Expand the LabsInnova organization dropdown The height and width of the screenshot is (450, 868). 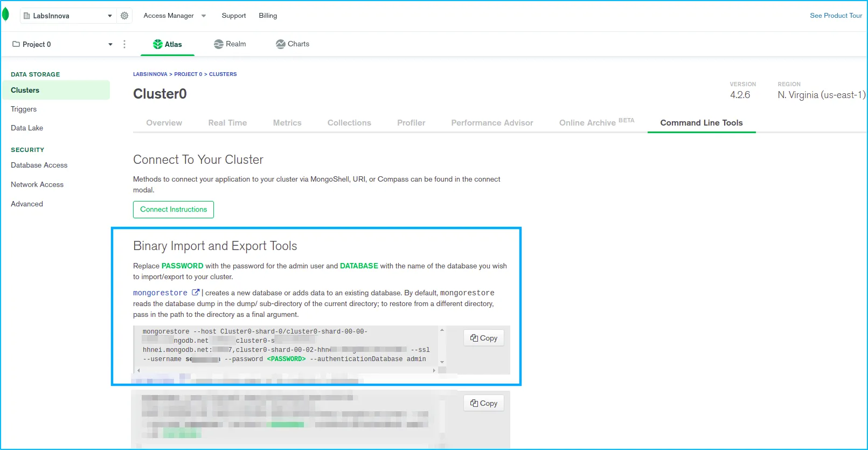click(110, 16)
